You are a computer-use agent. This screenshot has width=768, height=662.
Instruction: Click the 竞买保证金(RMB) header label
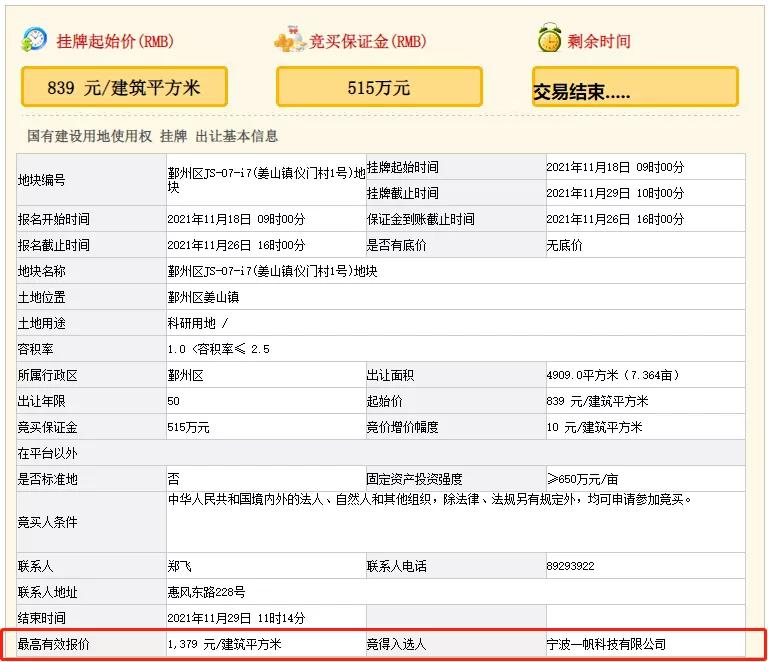367,42
